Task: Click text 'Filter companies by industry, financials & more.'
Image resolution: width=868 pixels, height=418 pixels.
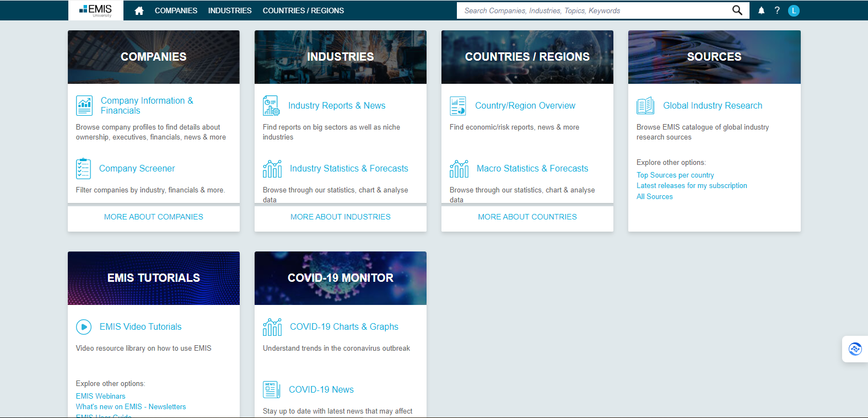Action: pos(150,190)
